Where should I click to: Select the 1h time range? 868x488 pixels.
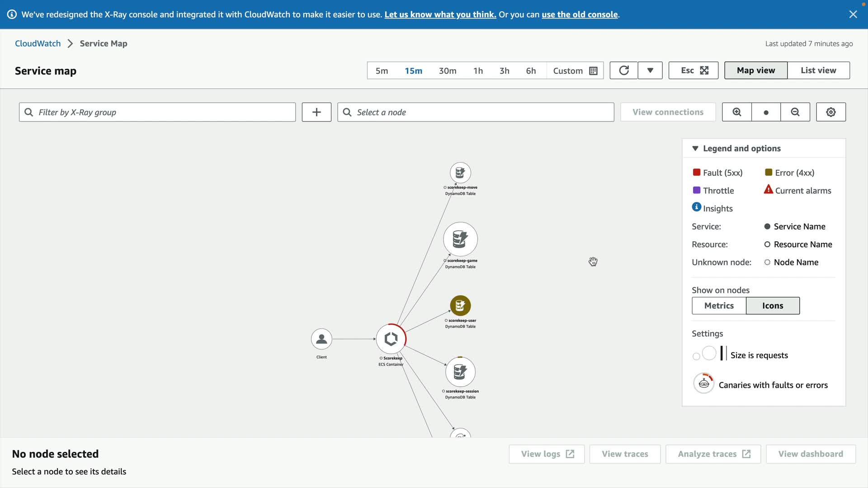[x=478, y=71]
